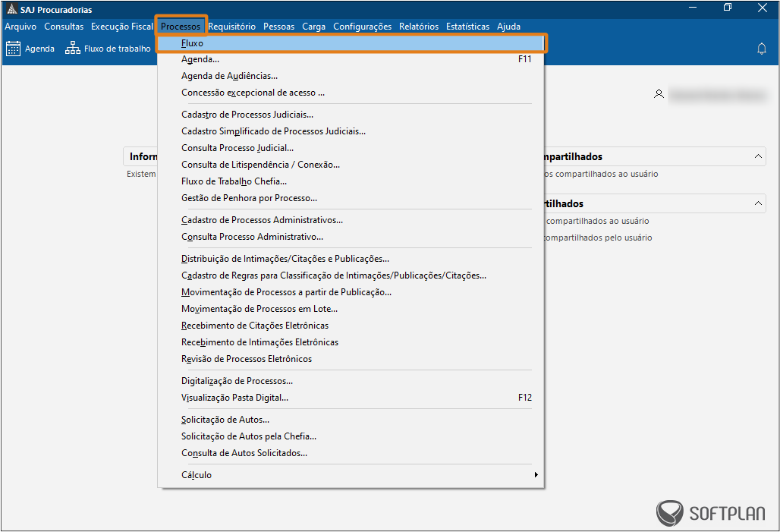Open the Arquivo menu

click(20, 27)
